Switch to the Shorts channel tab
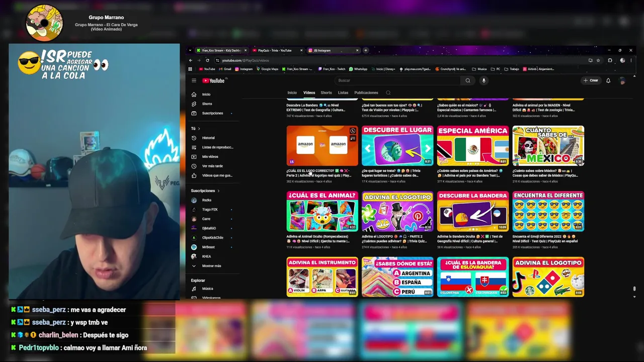644x362 pixels. 327,93
